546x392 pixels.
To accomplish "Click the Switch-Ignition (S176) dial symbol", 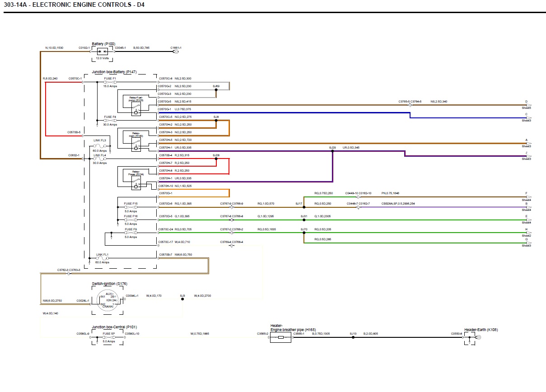I will tap(109, 300).
